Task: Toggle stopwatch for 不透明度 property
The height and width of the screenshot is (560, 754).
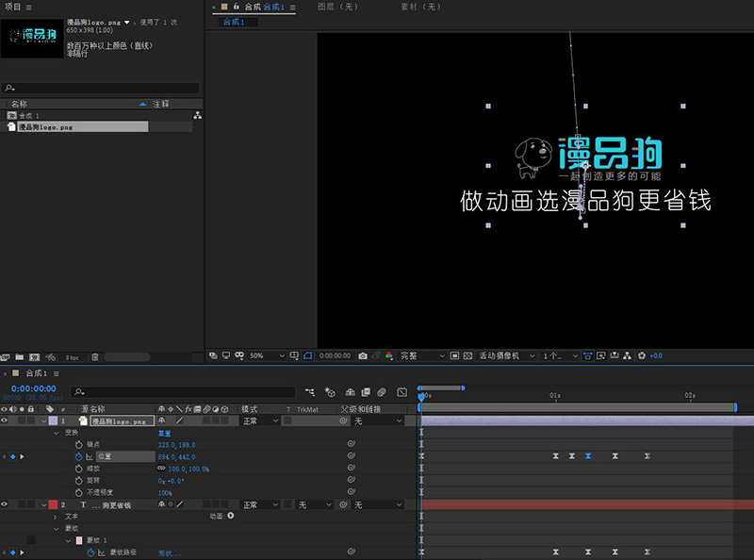Action: [x=79, y=492]
